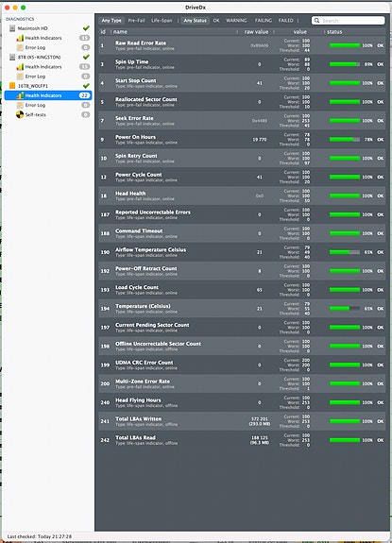392x543 pixels.
Task: Show only FAILED status indicators
Action: pos(286,21)
